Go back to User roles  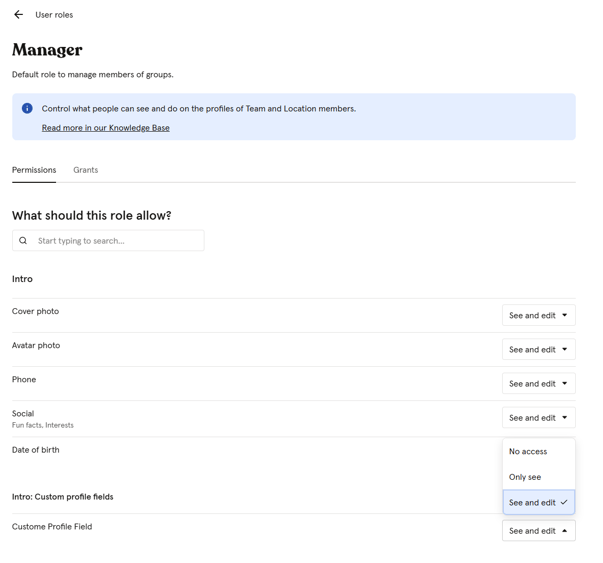(54, 15)
